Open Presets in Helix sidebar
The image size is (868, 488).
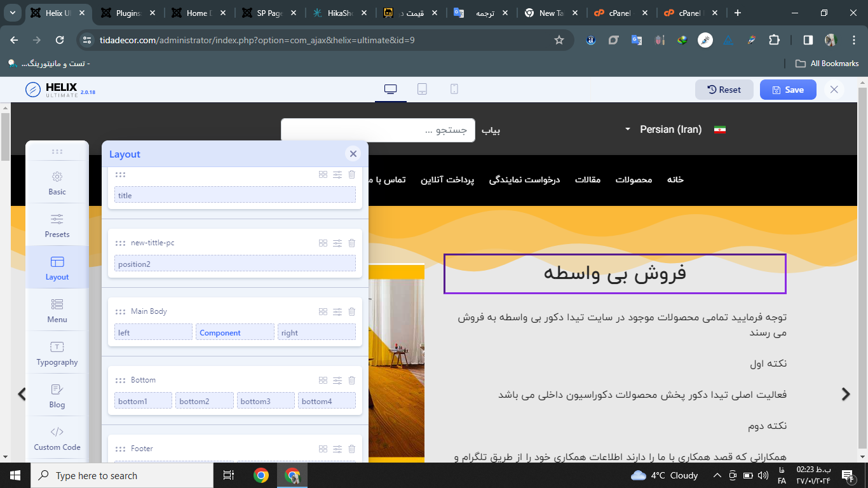tap(57, 226)
